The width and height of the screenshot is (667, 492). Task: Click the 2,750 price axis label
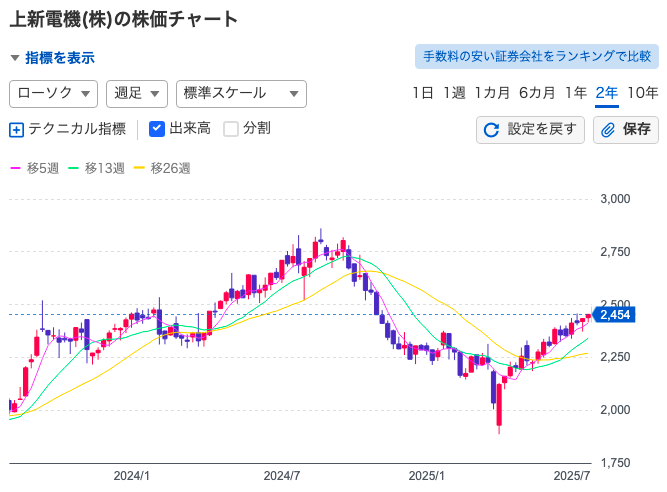(615, 252)
